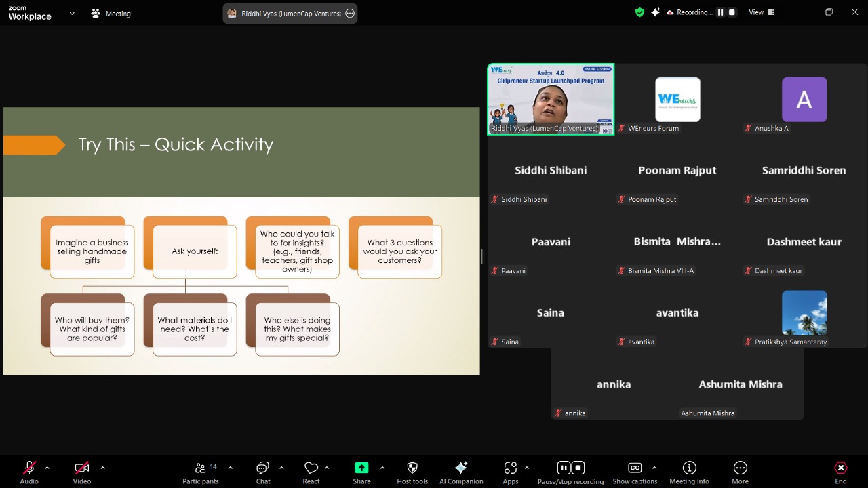Image resolution: width=868 pixels, height=488 pixels.
Task: Click the React heart icon
Action: point(311,468)
